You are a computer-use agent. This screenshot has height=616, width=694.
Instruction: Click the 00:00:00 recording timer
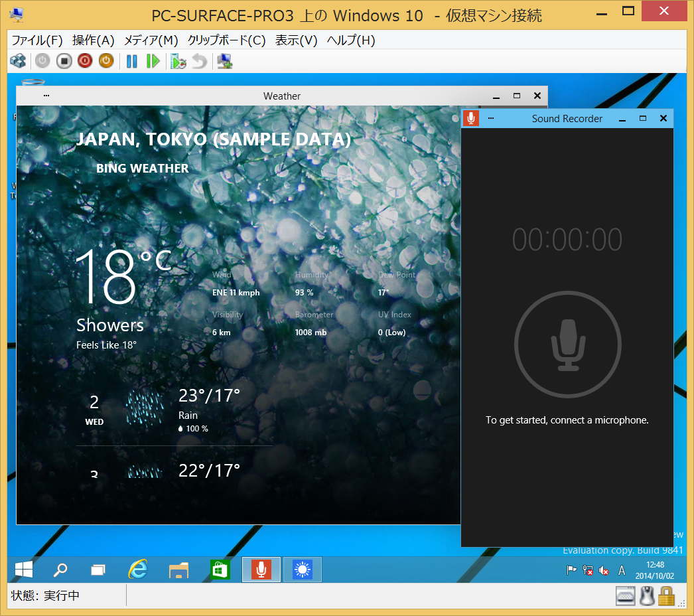(x=567, y=240)
